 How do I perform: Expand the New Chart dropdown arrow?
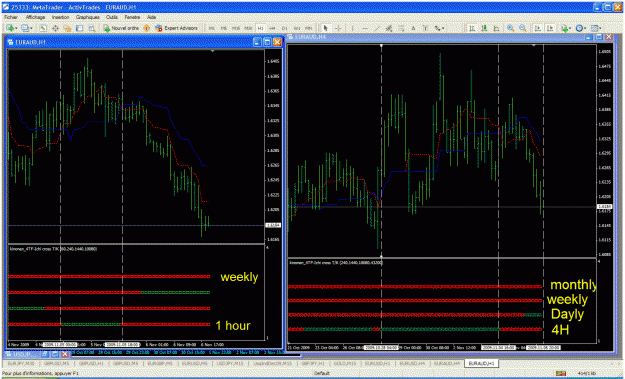16,28
